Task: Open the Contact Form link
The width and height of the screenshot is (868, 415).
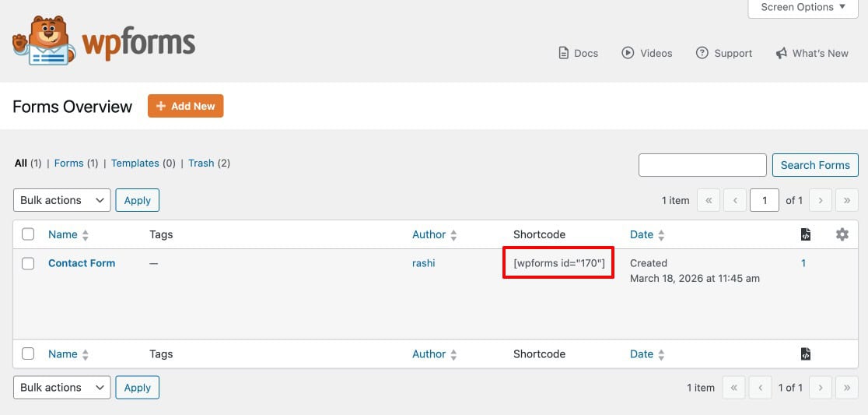Action: pyautogui.click(x=82, y=263)
